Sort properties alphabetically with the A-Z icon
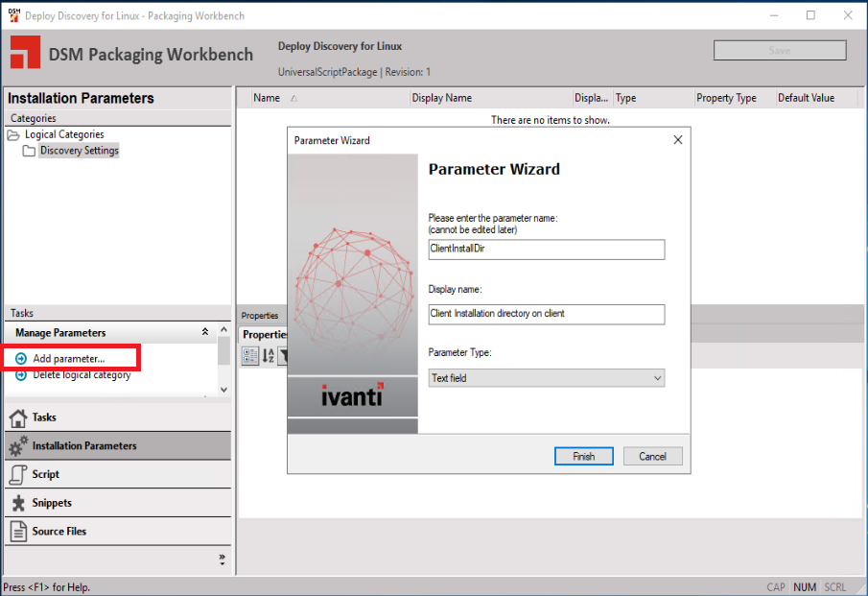Viewport: 868px width, 596px height. tap(267, 354)
